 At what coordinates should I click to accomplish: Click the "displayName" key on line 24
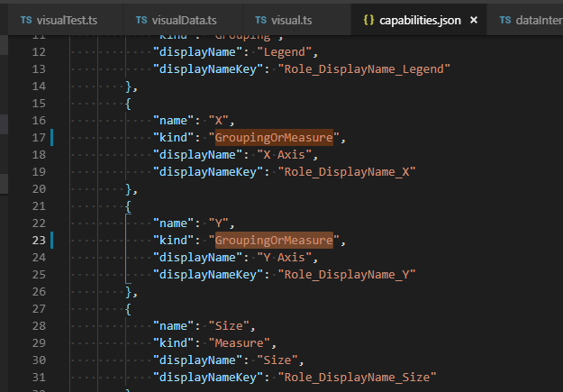click(x=198, y=258)
